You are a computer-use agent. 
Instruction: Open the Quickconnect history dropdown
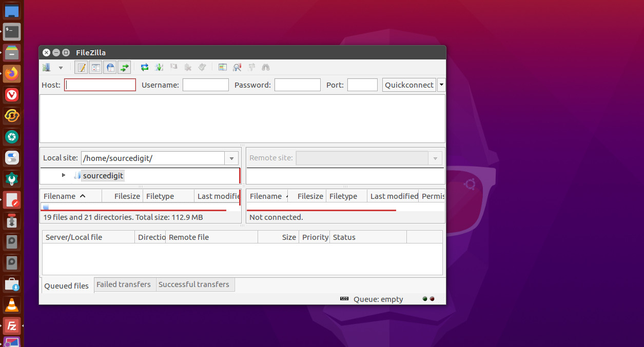[441, 85]
